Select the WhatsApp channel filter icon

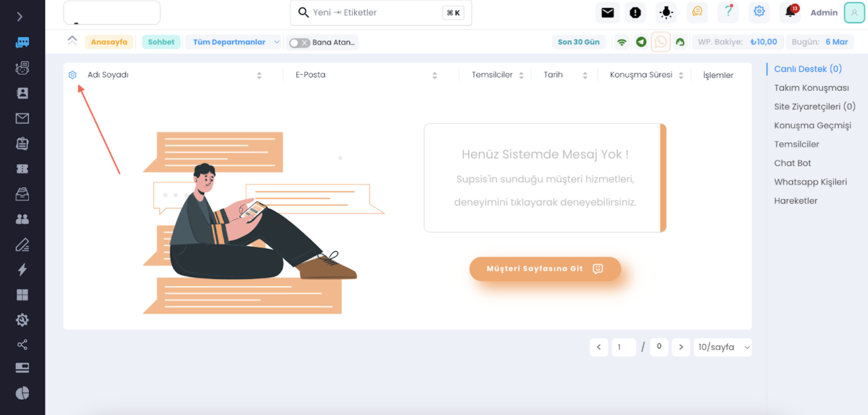click(660, 42)
